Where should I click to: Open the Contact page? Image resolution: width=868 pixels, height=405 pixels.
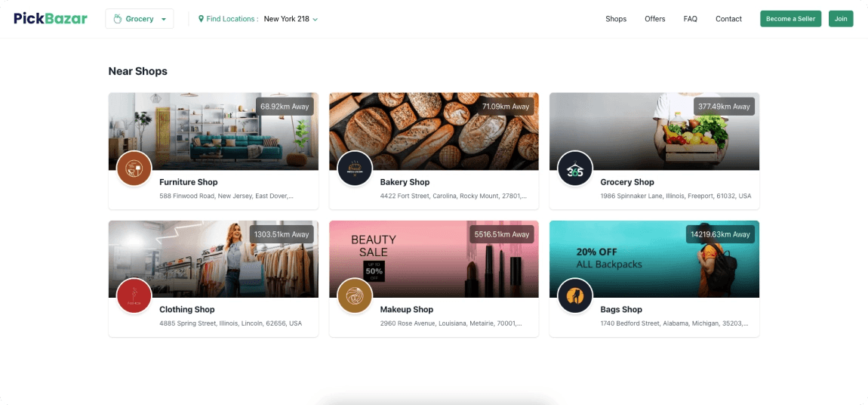tap(728, 19)
